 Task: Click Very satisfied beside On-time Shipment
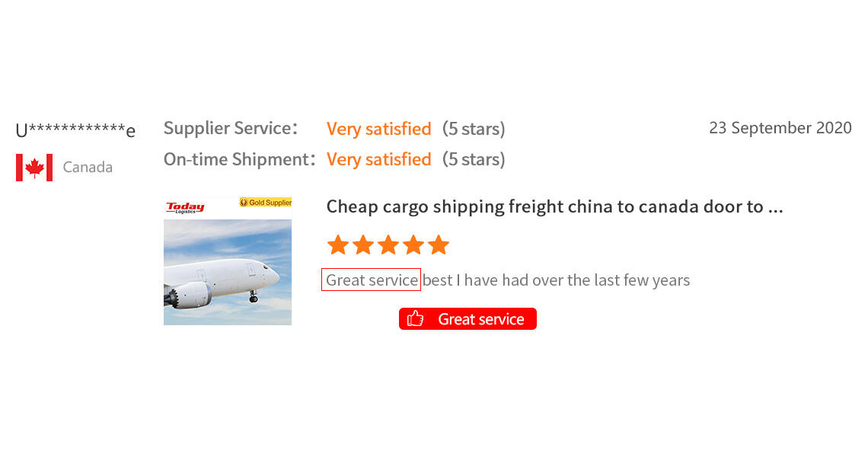tap(378, 159)
